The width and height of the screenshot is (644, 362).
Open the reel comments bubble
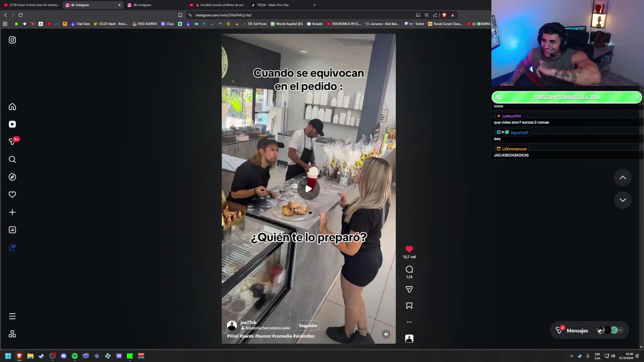coord(409,269)
